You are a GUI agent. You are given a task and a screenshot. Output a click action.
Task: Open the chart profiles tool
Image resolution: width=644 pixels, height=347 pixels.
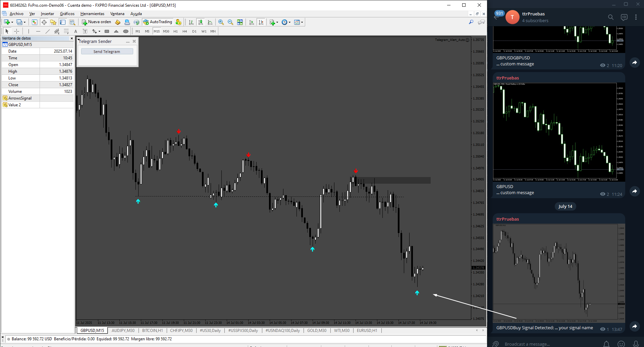(x=19, y=22)
